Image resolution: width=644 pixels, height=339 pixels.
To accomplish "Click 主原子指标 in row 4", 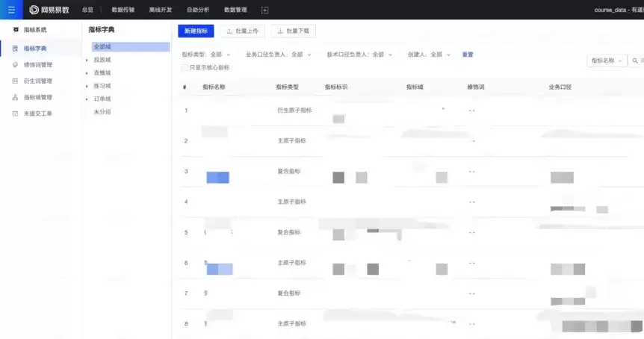I will (x=291, y=202).
